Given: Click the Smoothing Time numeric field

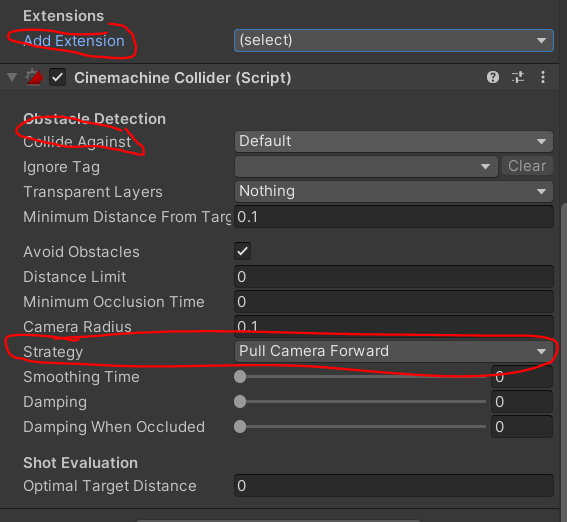Looking at the screenshot, I should (522, 376).
